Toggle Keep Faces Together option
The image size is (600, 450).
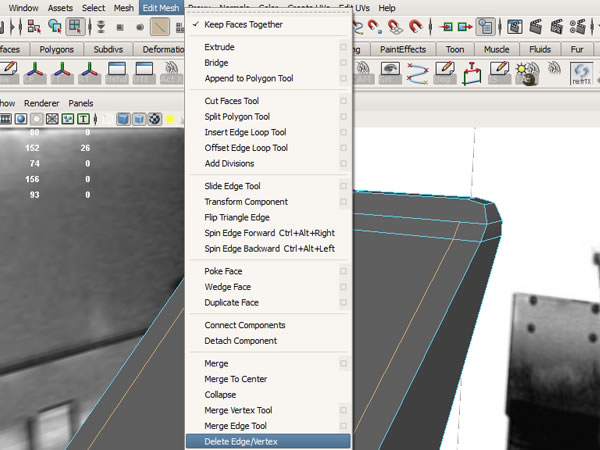click(x=243, y=24)
